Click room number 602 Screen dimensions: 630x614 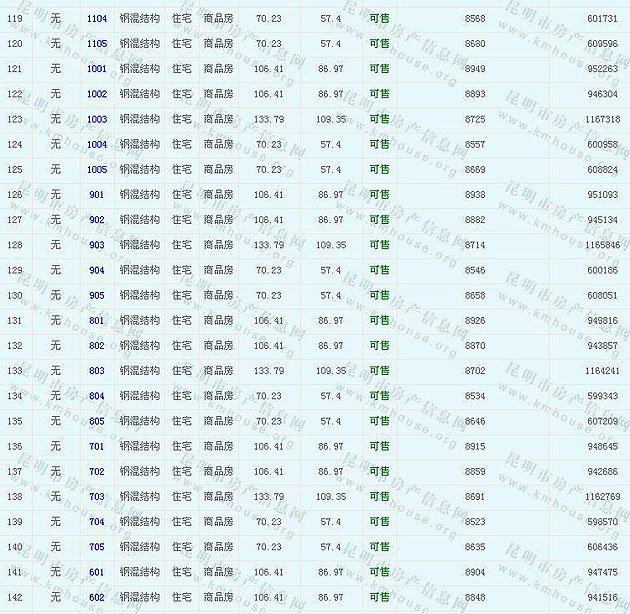click(97, 598)
